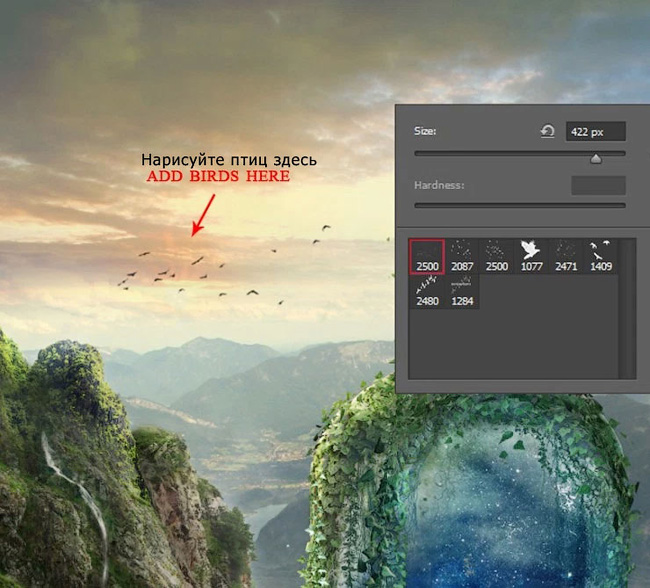This screenshot has width=650, height=588.
Task: Select the 2480 brush preset
Action: (427, 292)
